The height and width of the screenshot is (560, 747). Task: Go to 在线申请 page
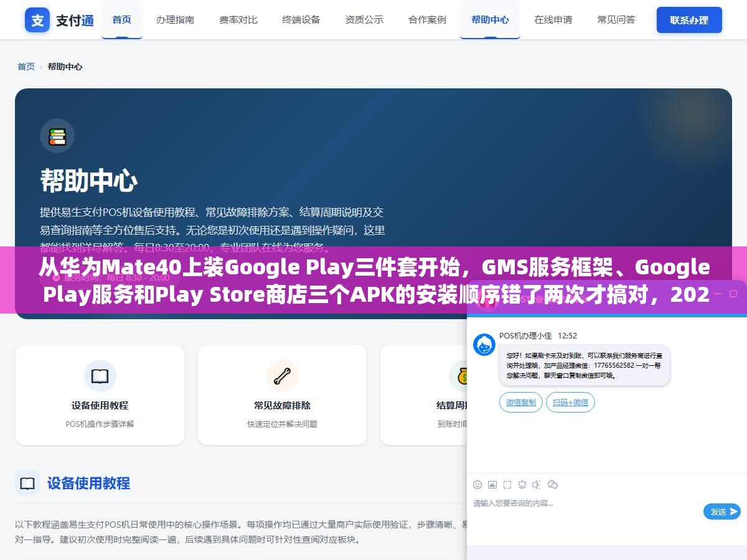point(553,19)
